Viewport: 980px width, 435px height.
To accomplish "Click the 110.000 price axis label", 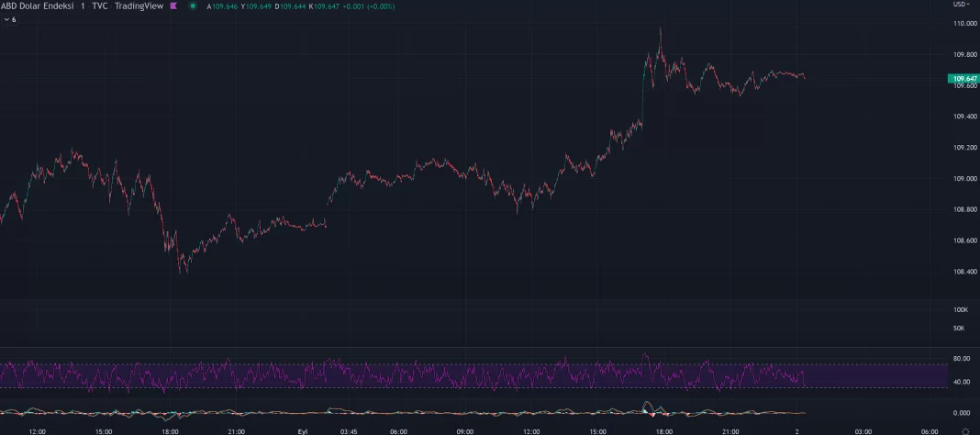I will click(963, 23).
